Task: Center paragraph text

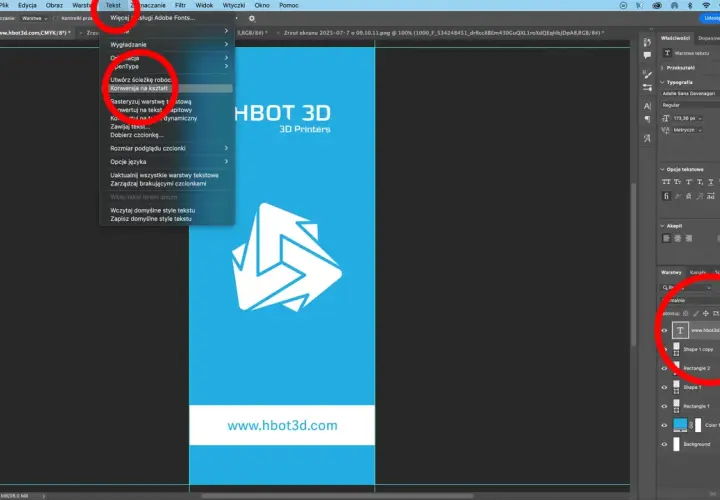Action: (x=678, y=238)
